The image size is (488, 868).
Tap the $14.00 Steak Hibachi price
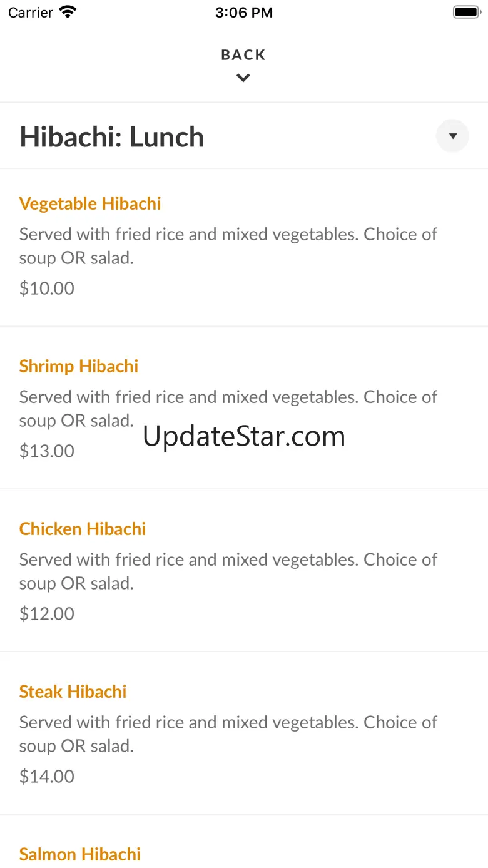click(47, 777)
